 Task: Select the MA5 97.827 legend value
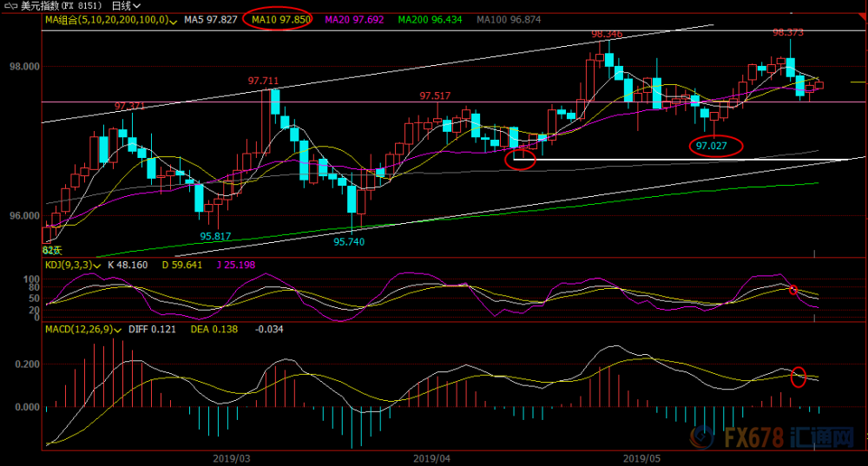[210, 20]
